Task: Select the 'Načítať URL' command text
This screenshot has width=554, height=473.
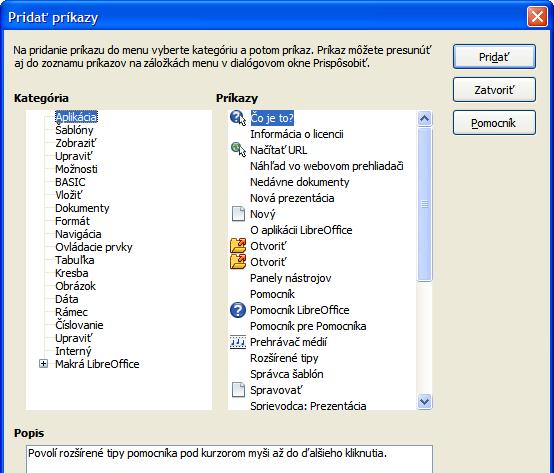Action: click(278, 150)
